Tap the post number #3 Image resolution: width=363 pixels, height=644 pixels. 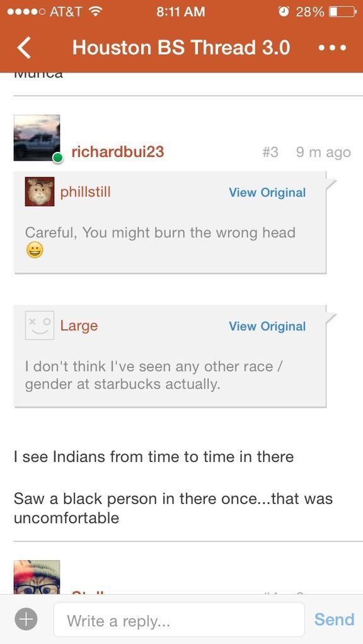[x=270, y=152]
